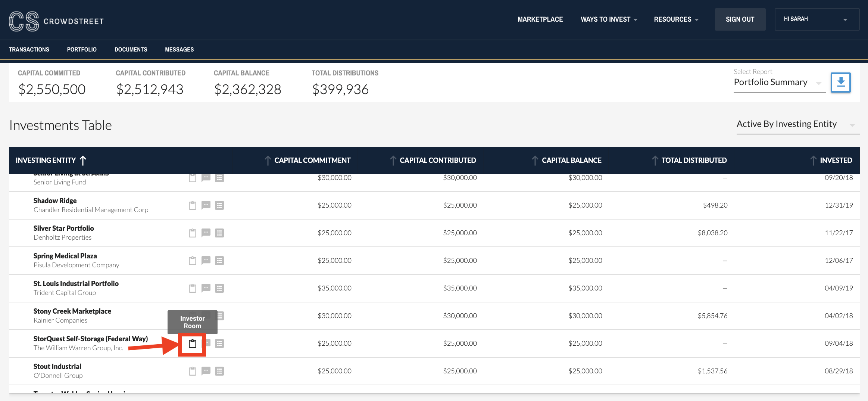
Task: Sort table by Capital Commitment
Action: tap(308, 161)
